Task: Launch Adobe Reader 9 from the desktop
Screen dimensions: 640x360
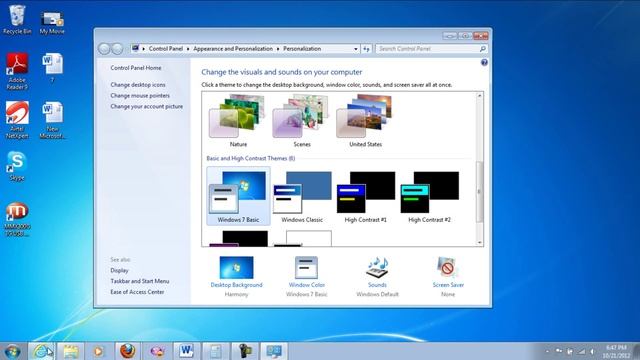Action: [17, 71]
